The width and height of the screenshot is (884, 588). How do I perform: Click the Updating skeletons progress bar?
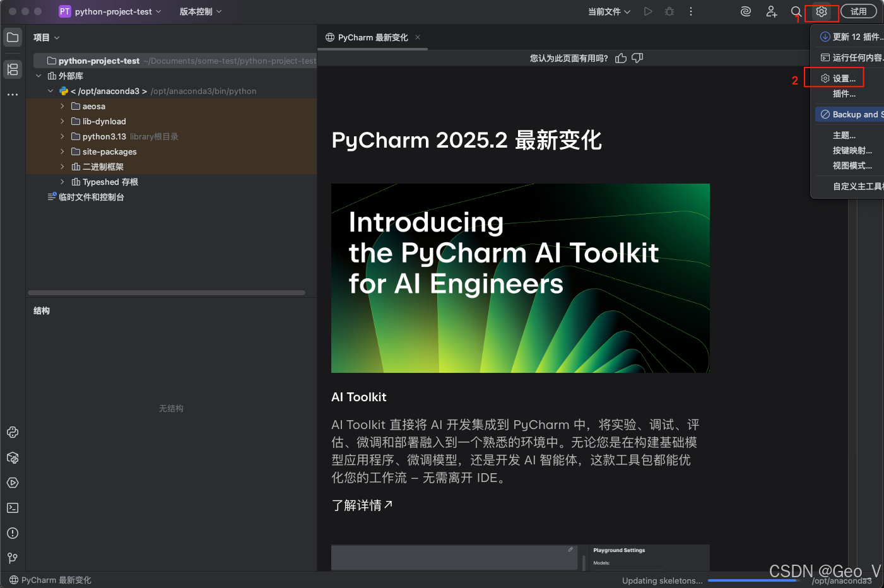[x=753, y=580]
